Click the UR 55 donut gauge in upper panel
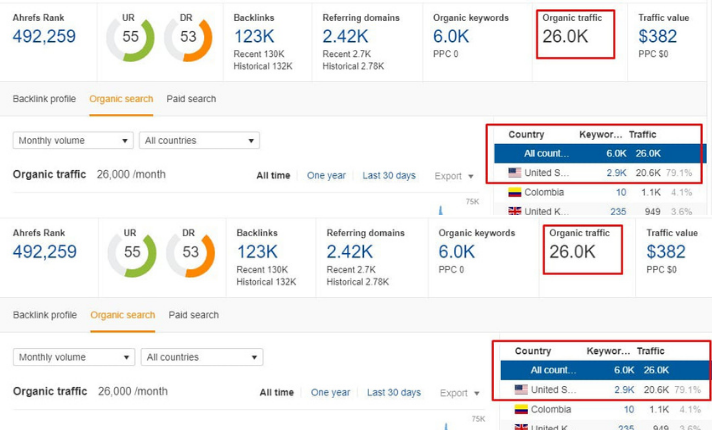Image resolution: width=712 pixels, height=430 pixels. (x=131, y=37)
